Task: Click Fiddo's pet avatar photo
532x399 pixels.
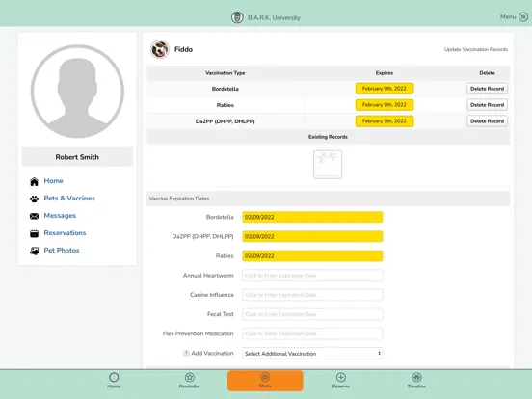Action: (x=160, y=49)
